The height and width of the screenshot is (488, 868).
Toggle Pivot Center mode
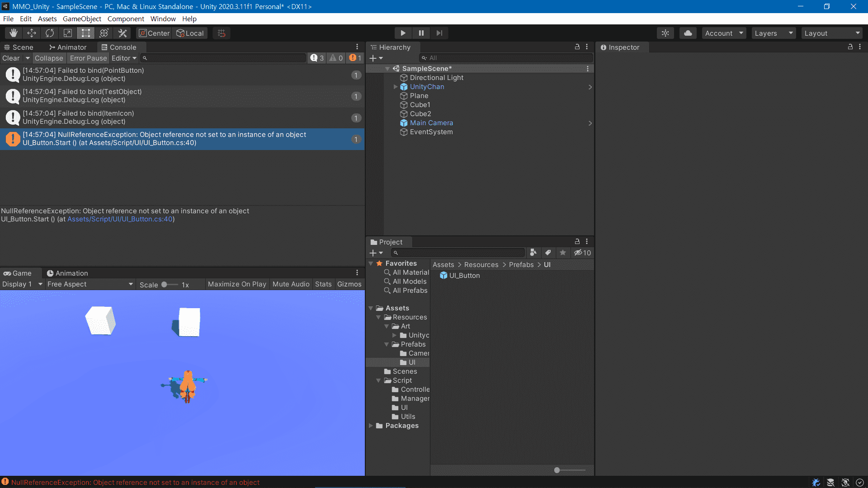pyautogui.click(x=154, y=33)
